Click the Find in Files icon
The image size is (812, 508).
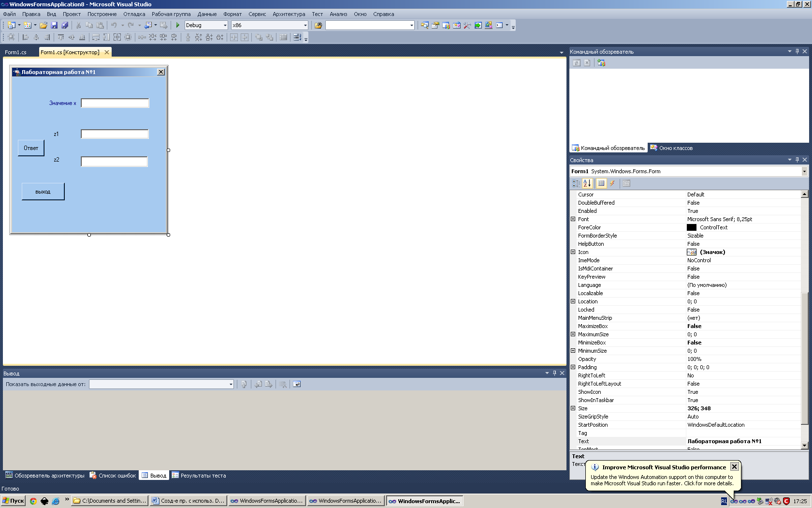tap(318, 25)
